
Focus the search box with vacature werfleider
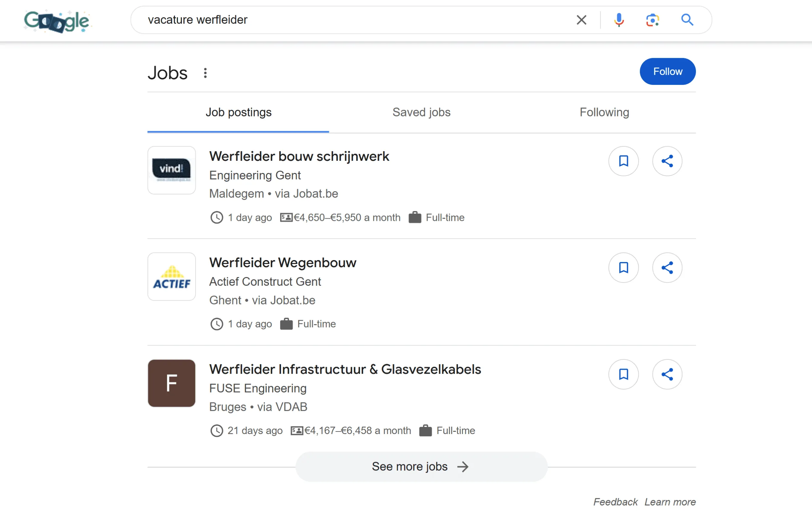(351, 20)
